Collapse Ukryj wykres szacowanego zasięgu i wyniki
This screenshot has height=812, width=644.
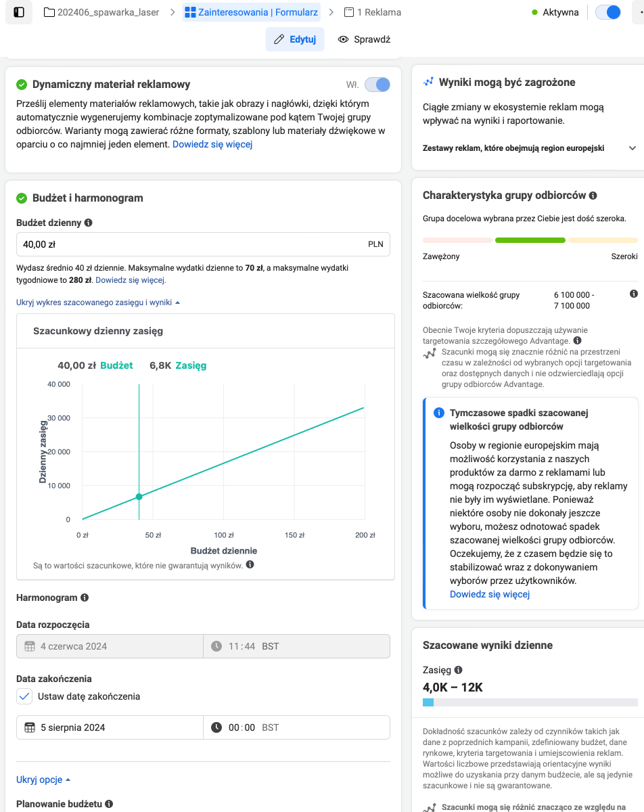[98, 302]
